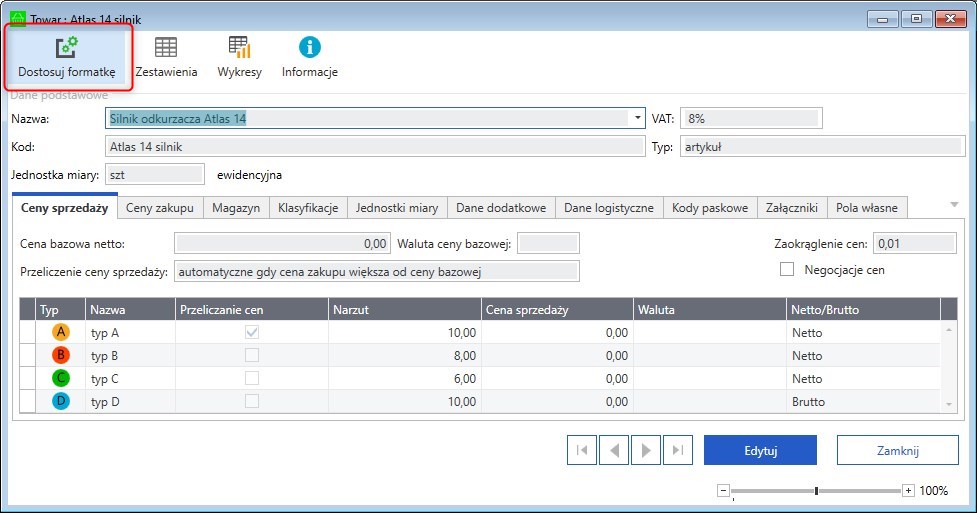The image size is (977, 513).
Task: Open the Przeliczenie ceny sprzedaży field
Action: [x=375, y=271]
